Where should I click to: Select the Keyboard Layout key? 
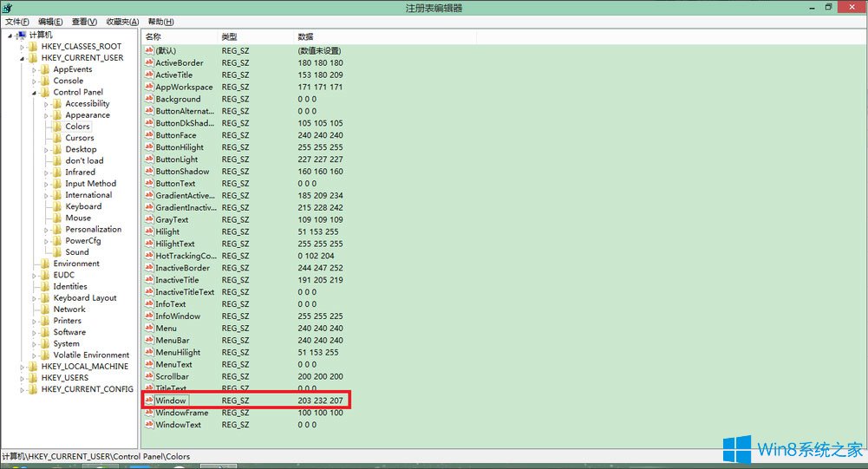pyautogui.click(x=85, y=298)
